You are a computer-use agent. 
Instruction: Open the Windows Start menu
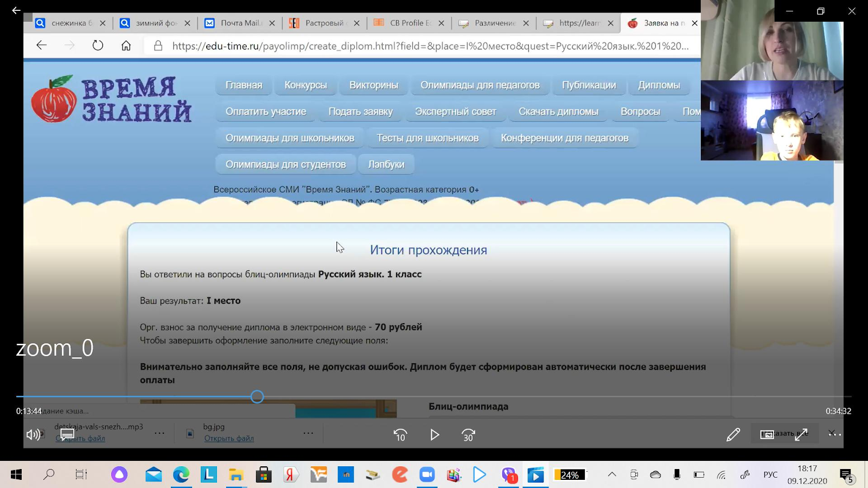click(16, 474)
